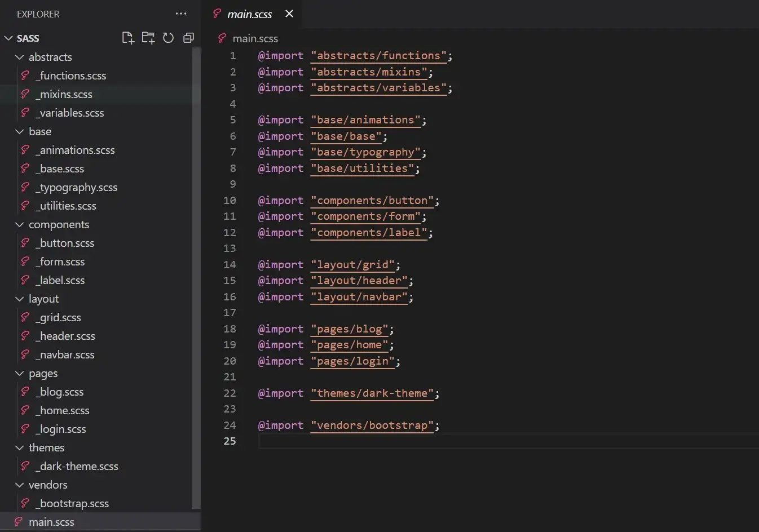Click main.scss in the breadcrumb bar
The width and height of the screenshot is (759, 532).
tap(255, 38)
